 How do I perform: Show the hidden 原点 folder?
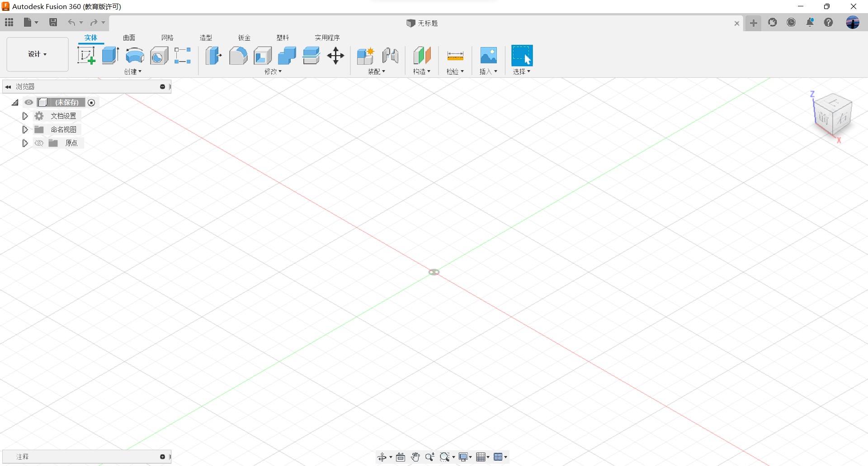(x=39, y=143)
